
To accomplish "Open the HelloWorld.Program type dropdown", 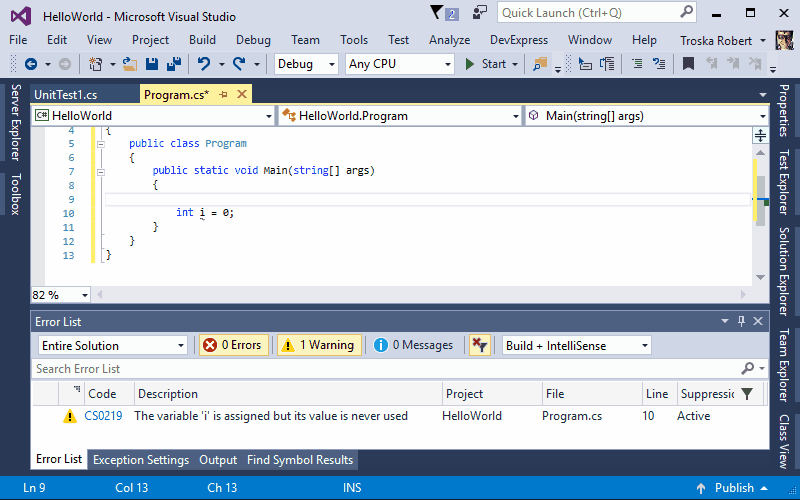I will (x=400, y=116).
